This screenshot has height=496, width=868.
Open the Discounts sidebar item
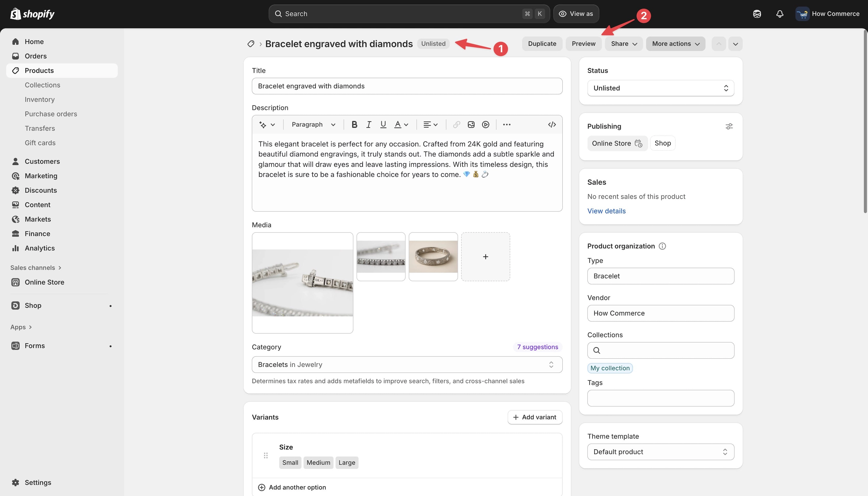point(62,190)
